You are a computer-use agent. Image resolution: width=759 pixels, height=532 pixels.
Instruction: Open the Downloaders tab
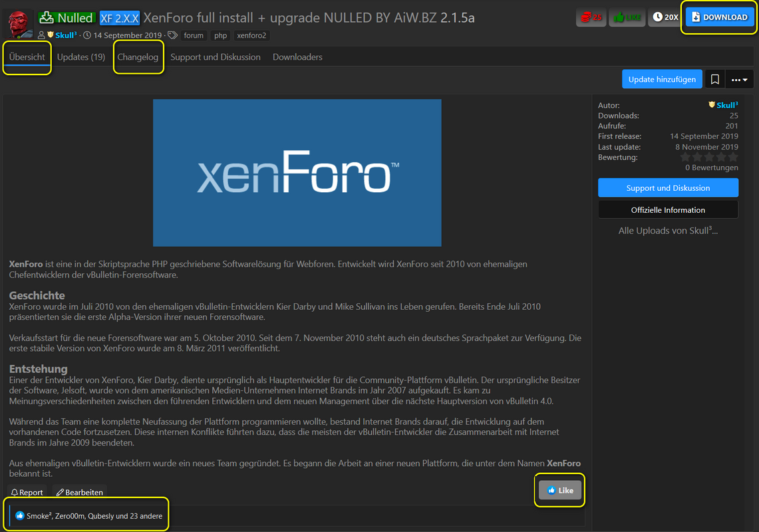pyautogui.click(x=297, y=57)
